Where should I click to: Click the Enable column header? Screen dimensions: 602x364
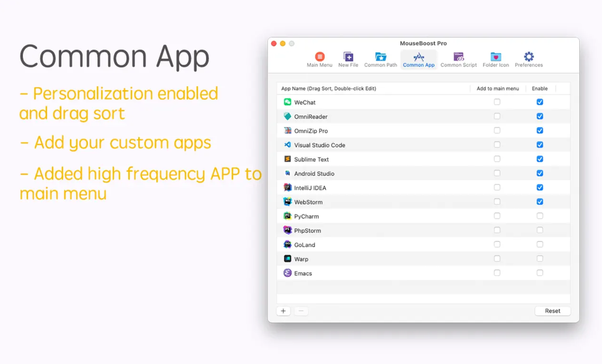click(x=540, y=89)
